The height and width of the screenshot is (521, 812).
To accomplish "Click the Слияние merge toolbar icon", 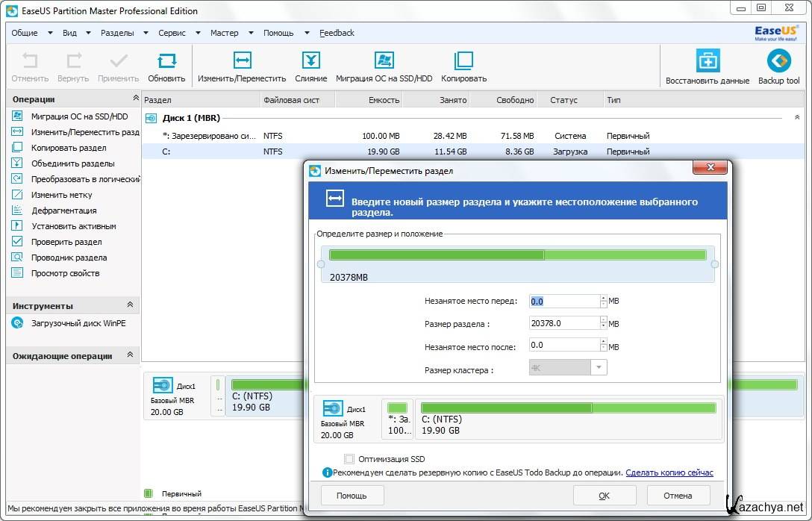I will pyautogui.click(x=310, y=61).
